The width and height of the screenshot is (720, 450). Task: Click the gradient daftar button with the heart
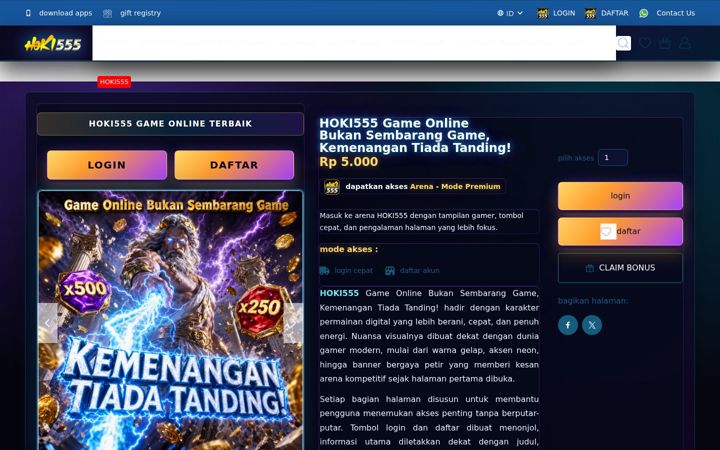pos(620,231)
